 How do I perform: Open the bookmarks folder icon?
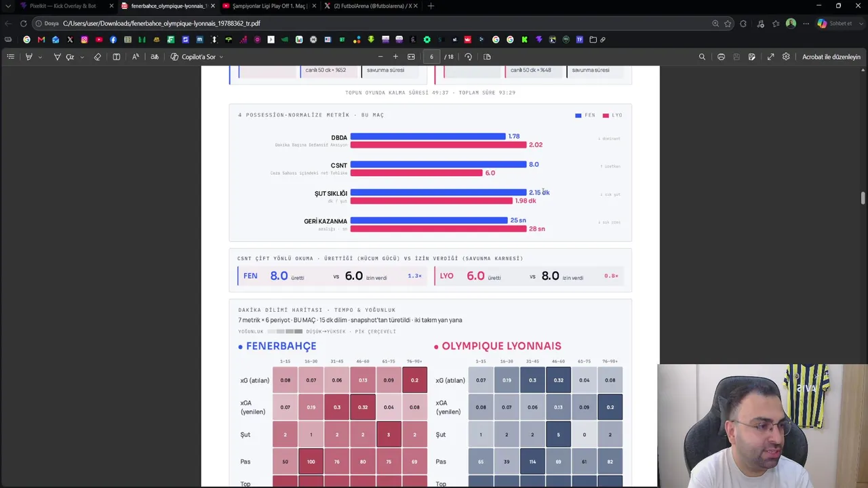tap(593, 39)
